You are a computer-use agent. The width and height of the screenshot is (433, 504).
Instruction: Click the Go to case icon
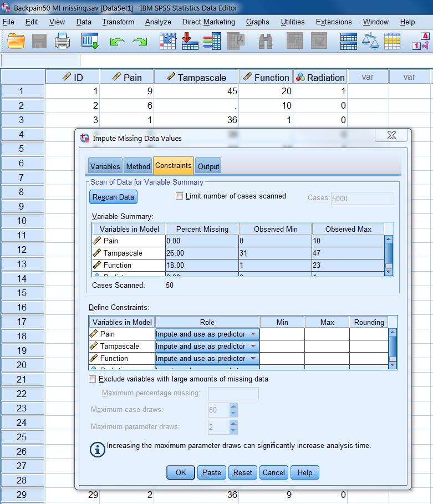[167, 41]
